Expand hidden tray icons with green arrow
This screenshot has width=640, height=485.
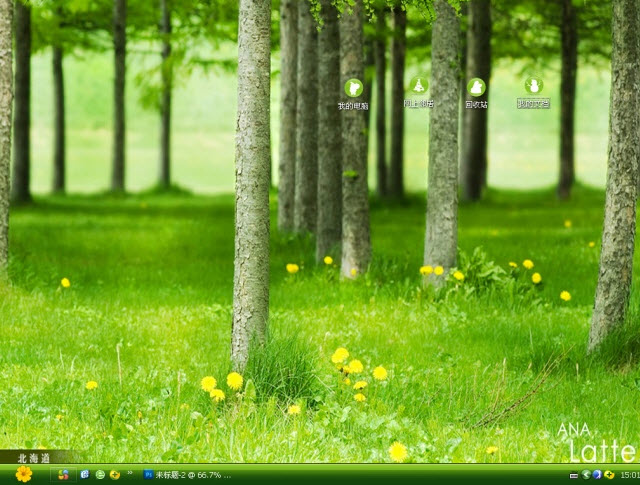(x=586, y=474)
